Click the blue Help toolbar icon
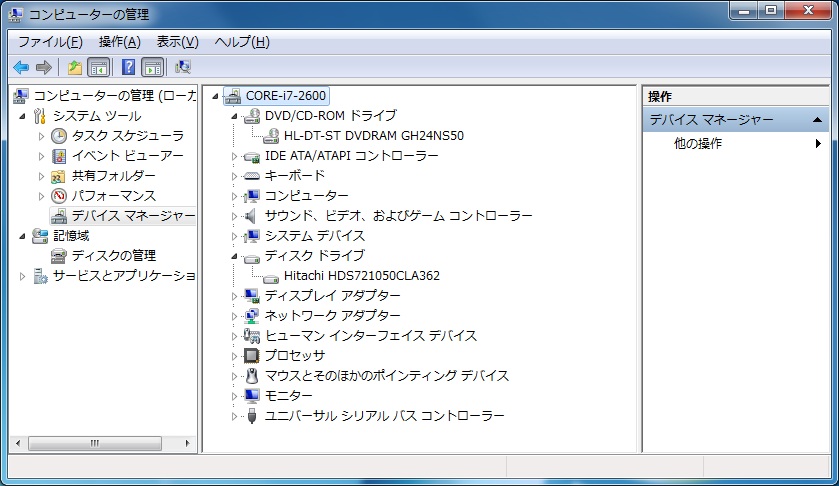The image size is (839, 486). coord(128,67)
